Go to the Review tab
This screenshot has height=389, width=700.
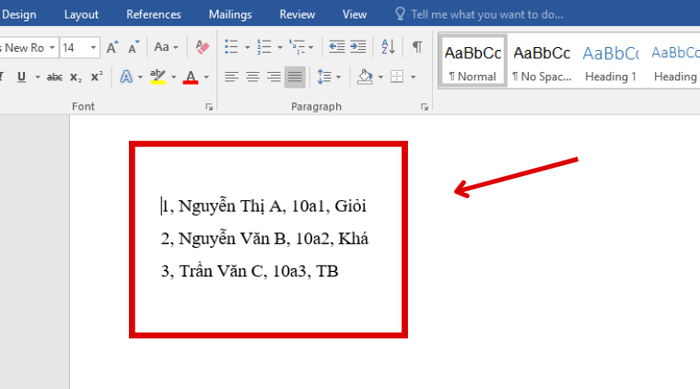point(297,14)
